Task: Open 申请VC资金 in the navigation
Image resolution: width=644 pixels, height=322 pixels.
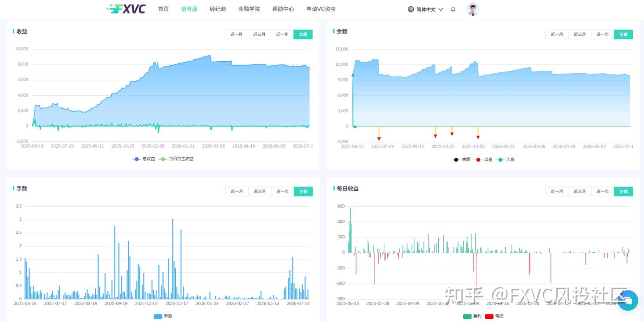Action: click(x=321, y=9)
